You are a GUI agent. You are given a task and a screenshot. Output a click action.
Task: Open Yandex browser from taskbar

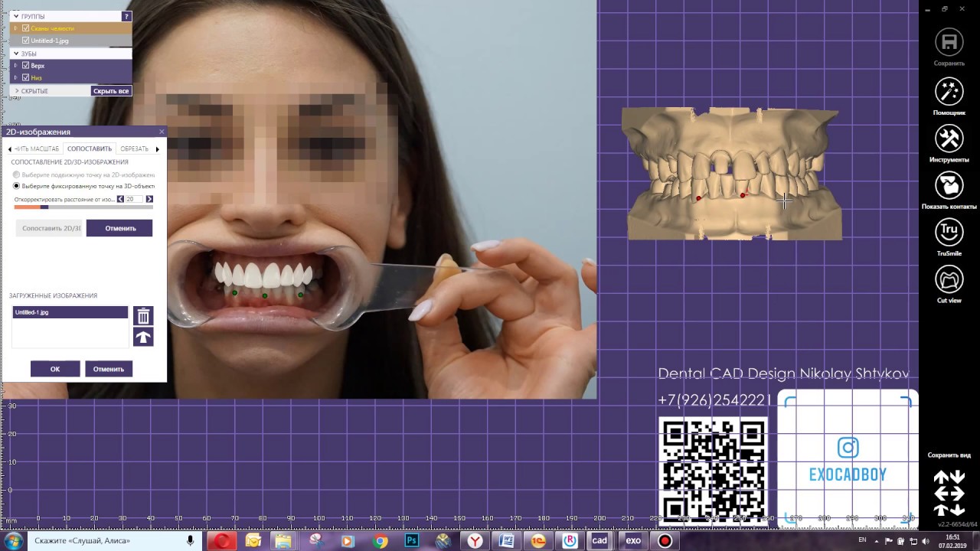tap(475, 541)
